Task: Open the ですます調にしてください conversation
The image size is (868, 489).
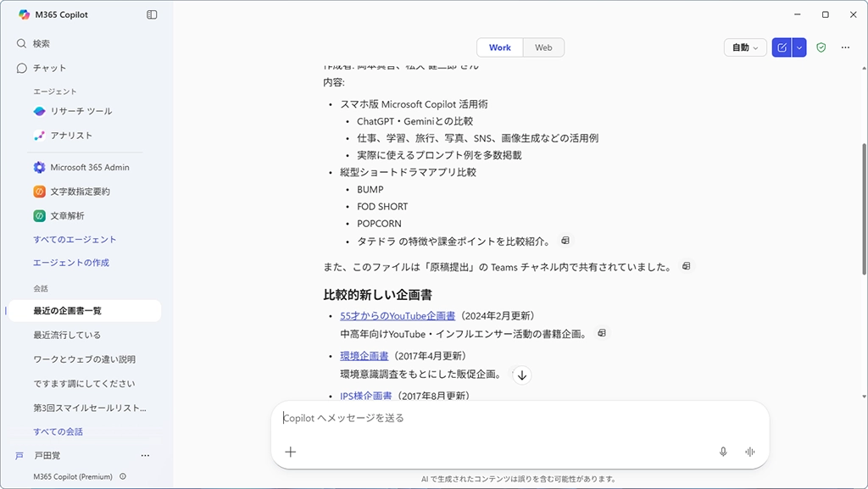Action: [84, 384]
